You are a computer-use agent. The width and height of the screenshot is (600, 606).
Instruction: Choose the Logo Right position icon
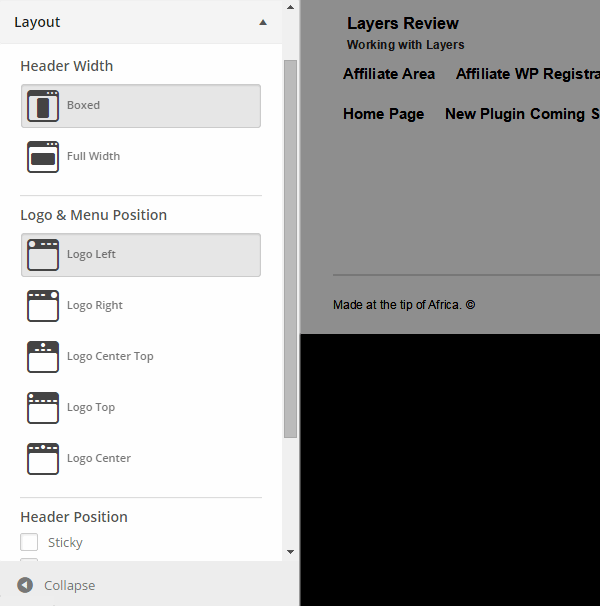43,306
